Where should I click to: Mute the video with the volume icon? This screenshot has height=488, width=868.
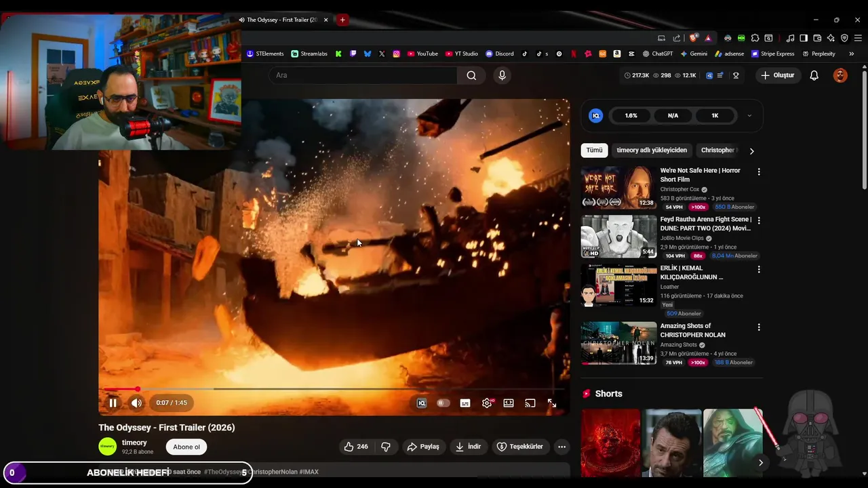point(136,403)
